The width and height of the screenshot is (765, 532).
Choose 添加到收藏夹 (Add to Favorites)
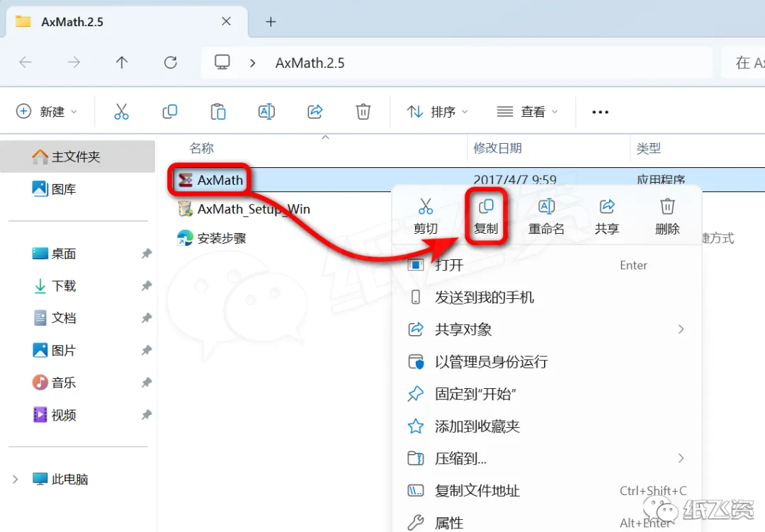[x=546, y=426]
